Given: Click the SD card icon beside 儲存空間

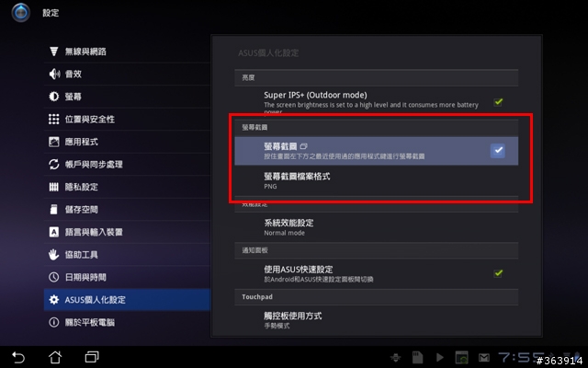Looking at the screenshot, I should (53, 209).
